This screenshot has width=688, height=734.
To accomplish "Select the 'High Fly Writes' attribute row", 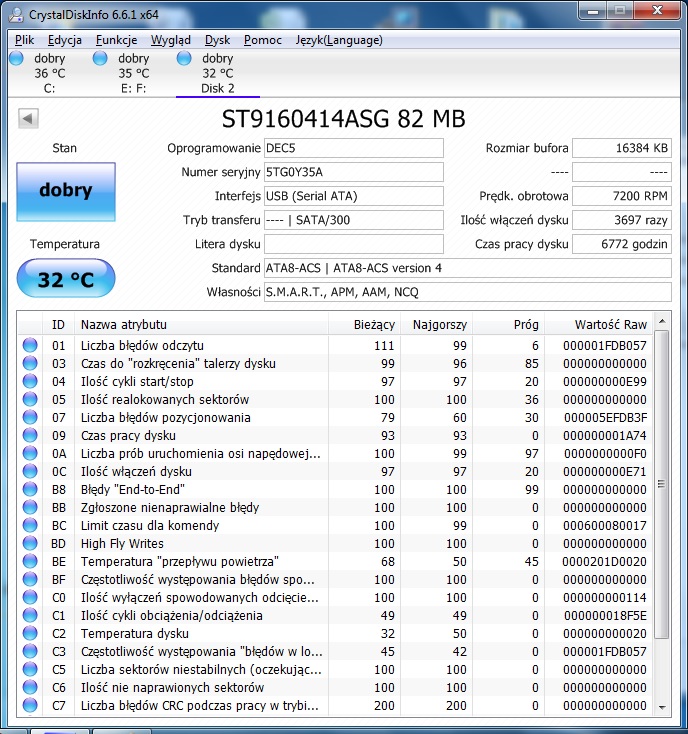I will click(335, 543).
